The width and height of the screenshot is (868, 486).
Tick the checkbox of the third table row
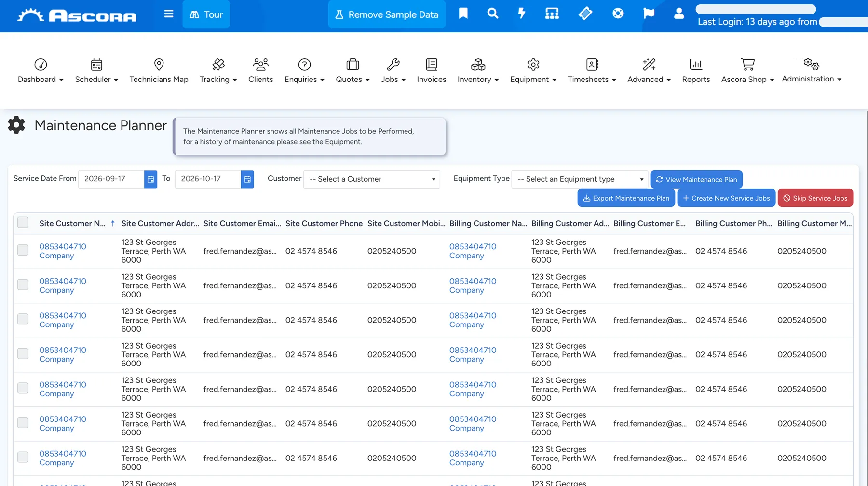(x=23, y=319)
